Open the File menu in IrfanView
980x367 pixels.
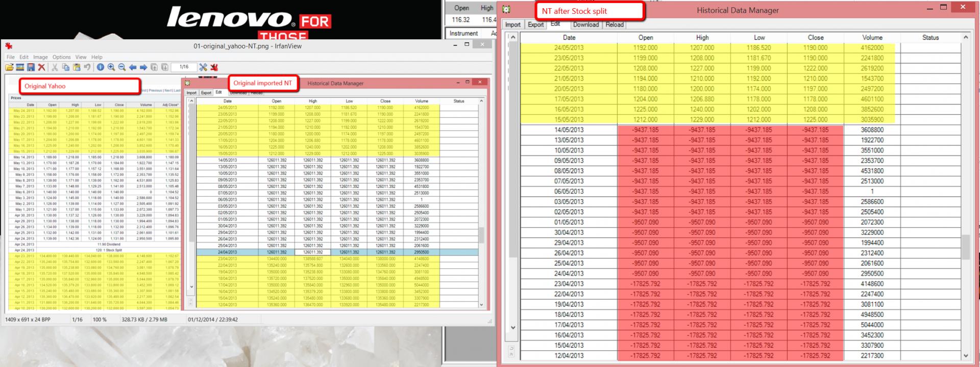click(x=11, y=57)
